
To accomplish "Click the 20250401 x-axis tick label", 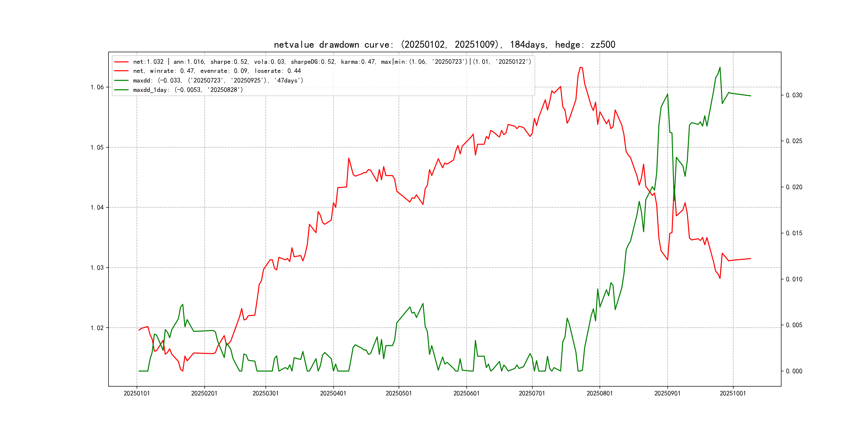I will coord(333,394).
